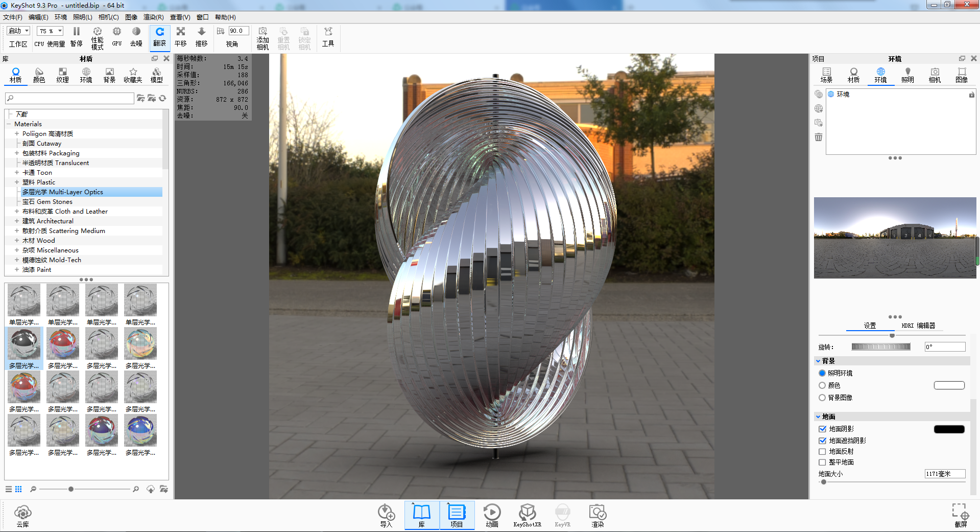The image size is (980, 532).
Task: Click the library search input field
Action: [69, 98]
